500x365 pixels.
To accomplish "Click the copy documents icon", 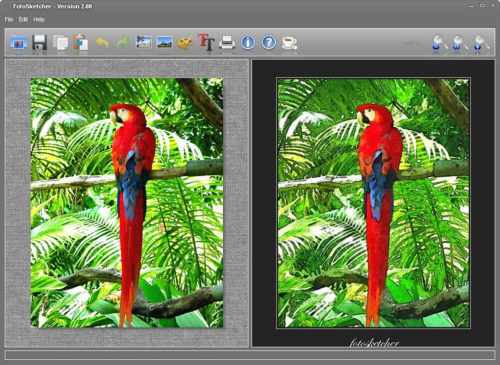I will pyautogui.click(x=60, y=43).
